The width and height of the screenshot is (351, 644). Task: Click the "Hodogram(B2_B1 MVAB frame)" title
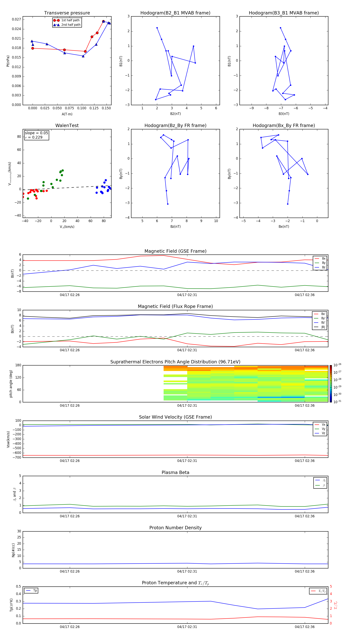tap(175, 13)
